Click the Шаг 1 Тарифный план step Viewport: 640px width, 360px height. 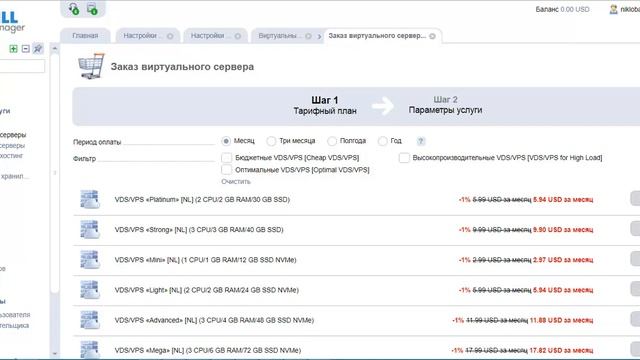coord(325,105)
